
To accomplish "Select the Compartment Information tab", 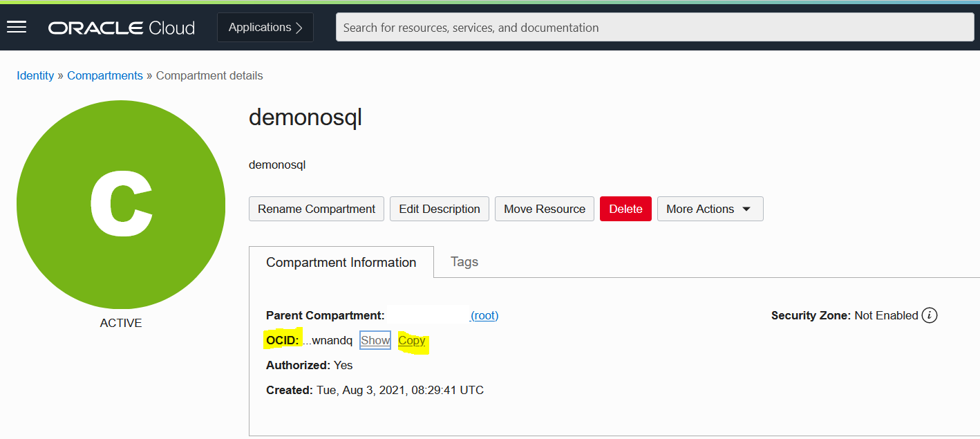I will (x=341, y=263).
